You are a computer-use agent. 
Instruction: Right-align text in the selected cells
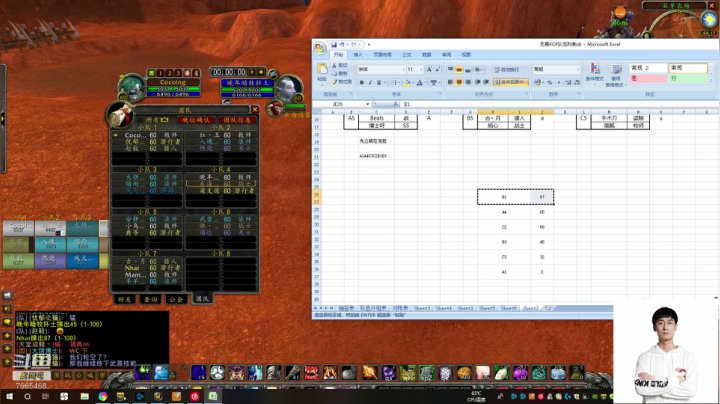click(x=467, y=82)
